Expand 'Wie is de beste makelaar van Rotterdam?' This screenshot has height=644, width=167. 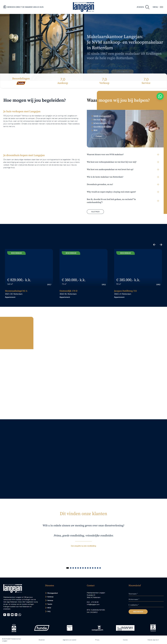123,177
